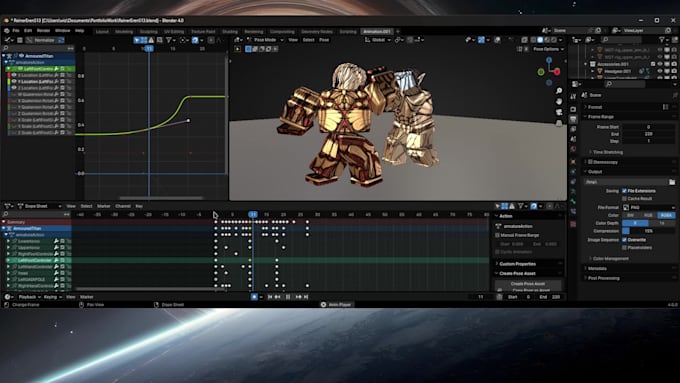This screenshot has width=680, height=383.
Task: Toggle the File Extensions checkbox
Action: [x=624, y=191]
